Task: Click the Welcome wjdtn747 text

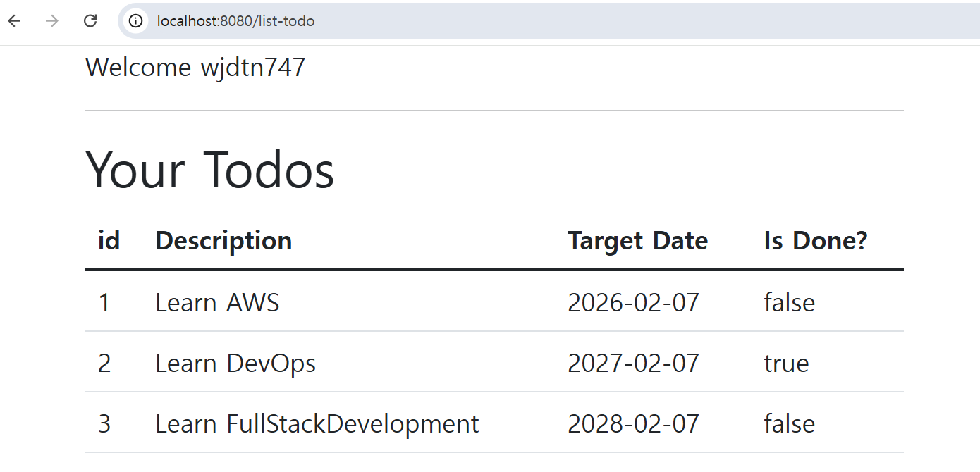Action: (195, 68)
